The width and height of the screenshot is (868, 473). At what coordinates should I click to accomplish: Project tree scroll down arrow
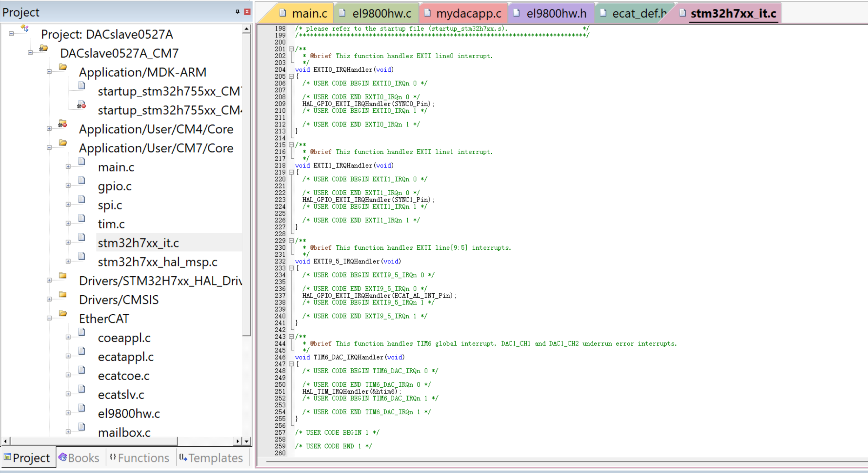[247, 441]
